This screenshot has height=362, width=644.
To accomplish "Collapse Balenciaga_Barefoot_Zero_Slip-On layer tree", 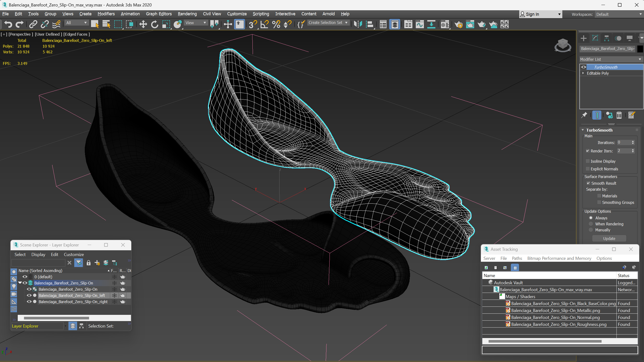I will pyautogui.click(x=20, y=283).
